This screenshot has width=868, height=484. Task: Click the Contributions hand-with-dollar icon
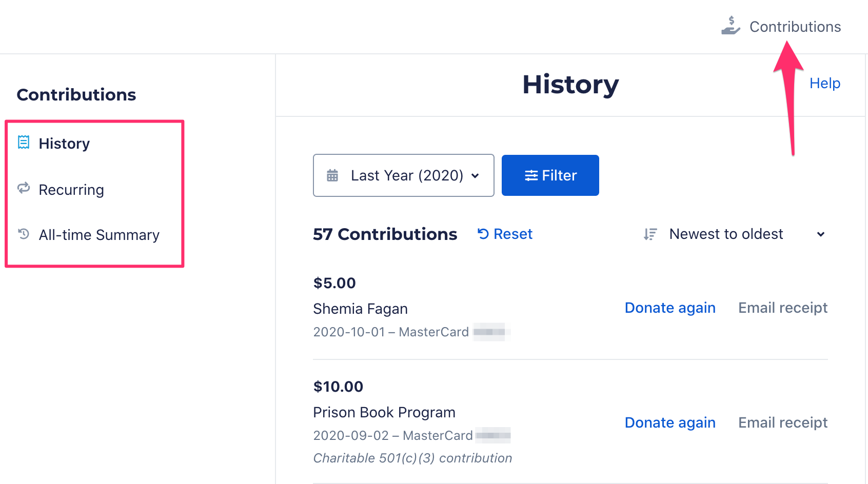(x=731, y=26)
